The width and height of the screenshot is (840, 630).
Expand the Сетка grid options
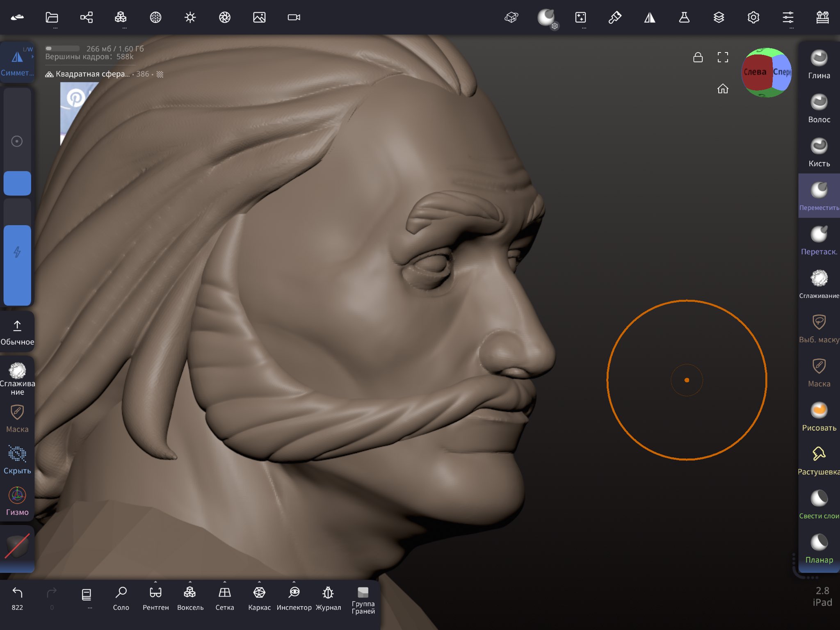click(x=225, y=582)
